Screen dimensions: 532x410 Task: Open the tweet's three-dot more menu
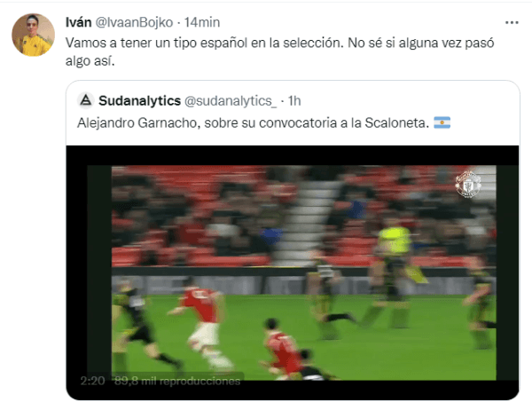[x=512, y=23]
